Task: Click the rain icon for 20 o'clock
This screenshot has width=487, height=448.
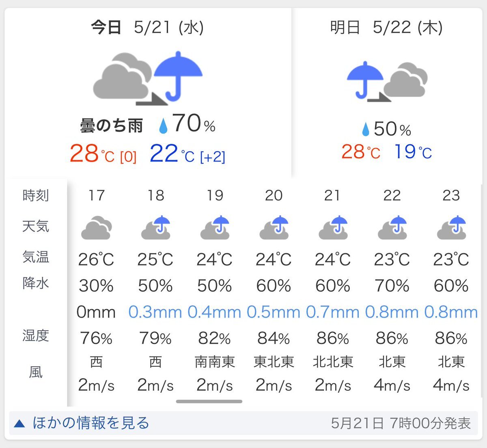Action: click(274, 227)
